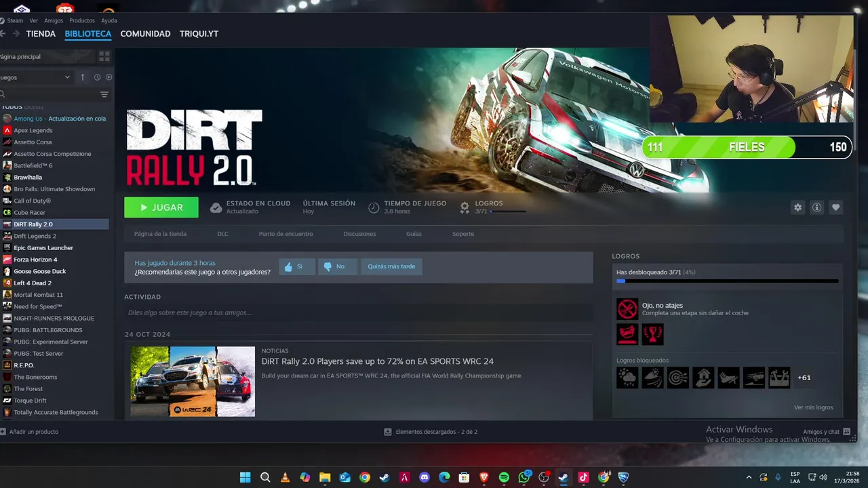Image resolution: width=868 pixels, height=488 pixels.
Task: Open locked toolbox achievement icon
Action: point(779,378)
